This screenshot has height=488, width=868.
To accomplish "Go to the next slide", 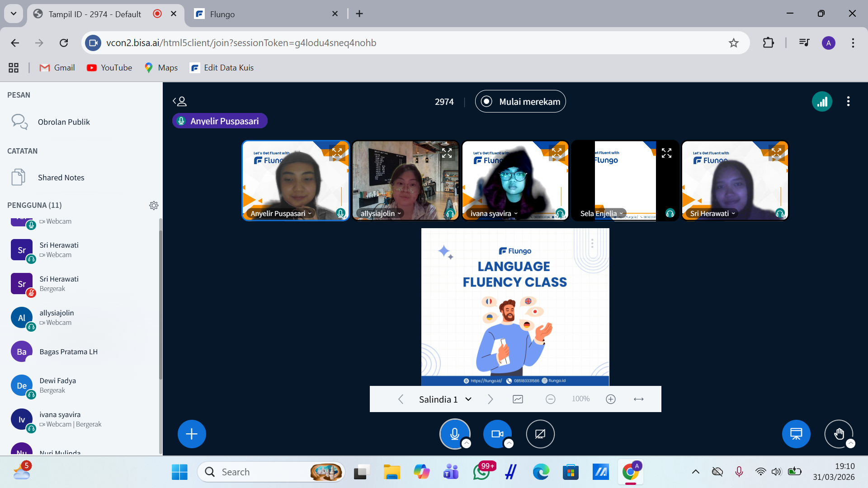I will coord(491,399).
